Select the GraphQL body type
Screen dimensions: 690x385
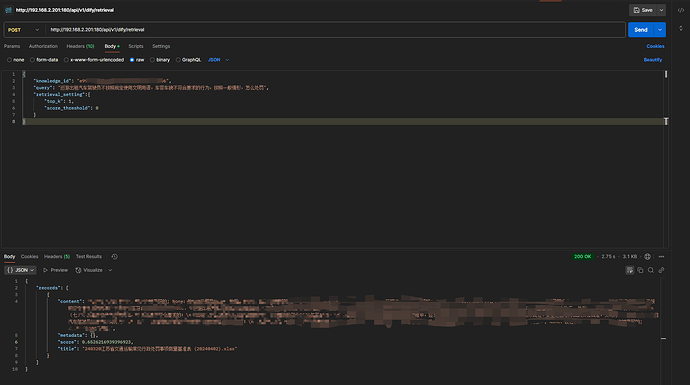pyautogui.click(x=188, y=60)
